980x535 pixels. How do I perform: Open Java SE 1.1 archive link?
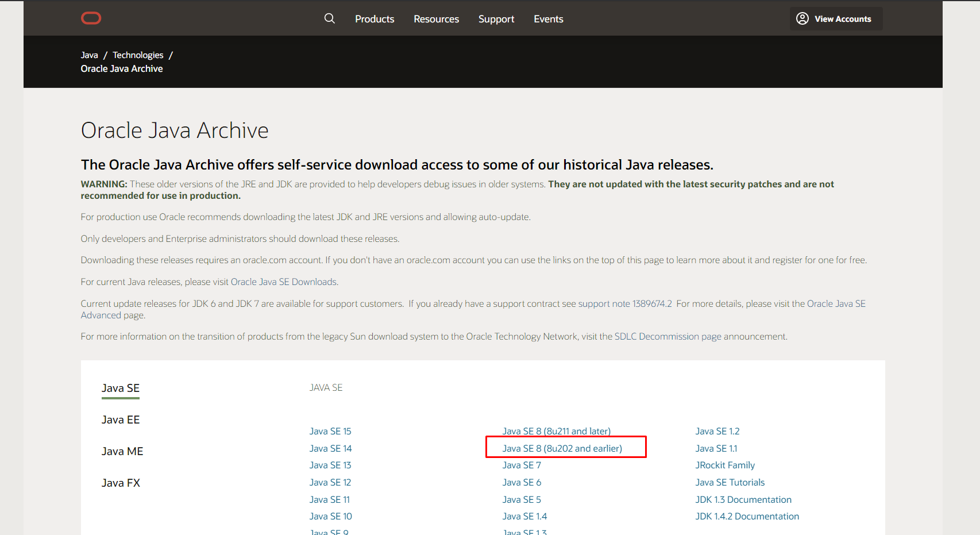pyautogui.click(x=716, y=448)
